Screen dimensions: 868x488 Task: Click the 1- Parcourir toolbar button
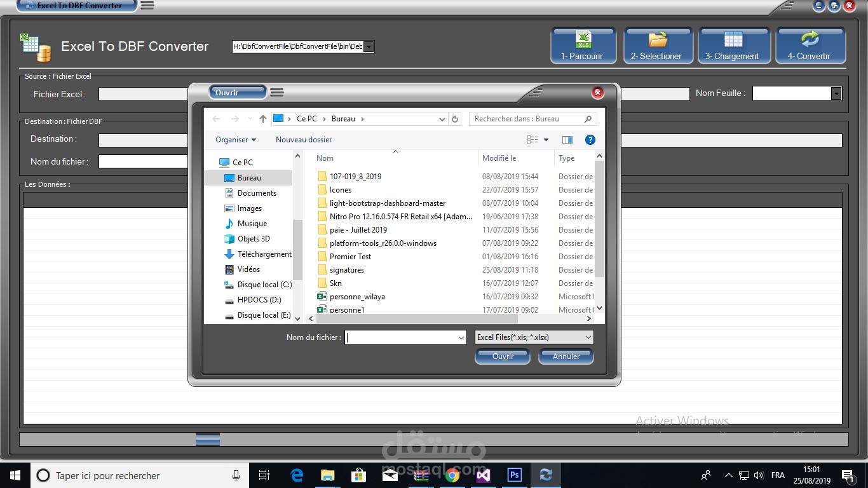click(x=583, y=46)
